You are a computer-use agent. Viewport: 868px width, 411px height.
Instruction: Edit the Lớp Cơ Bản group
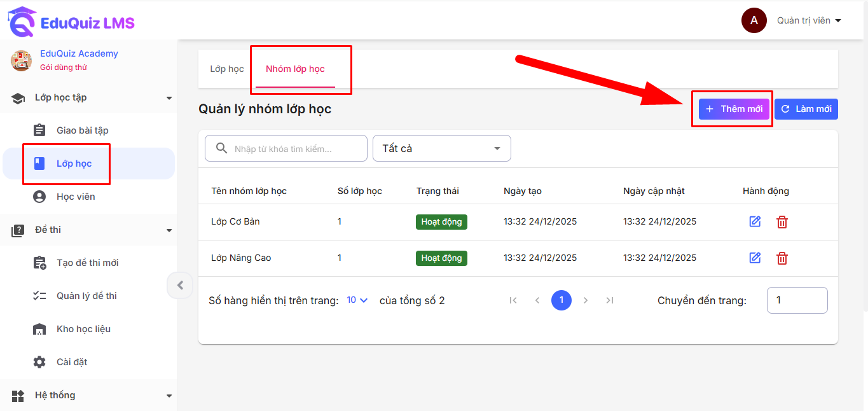(x=755, y=222)
